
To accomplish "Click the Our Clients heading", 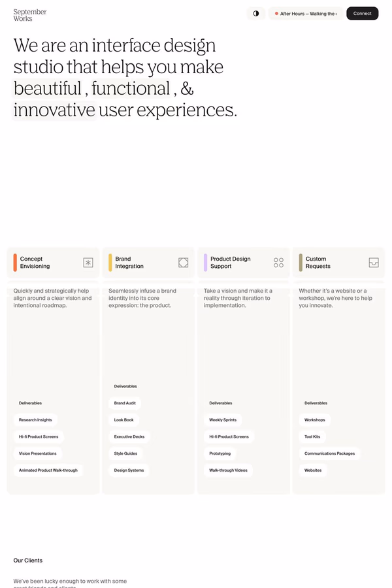I will coord(28,561).
